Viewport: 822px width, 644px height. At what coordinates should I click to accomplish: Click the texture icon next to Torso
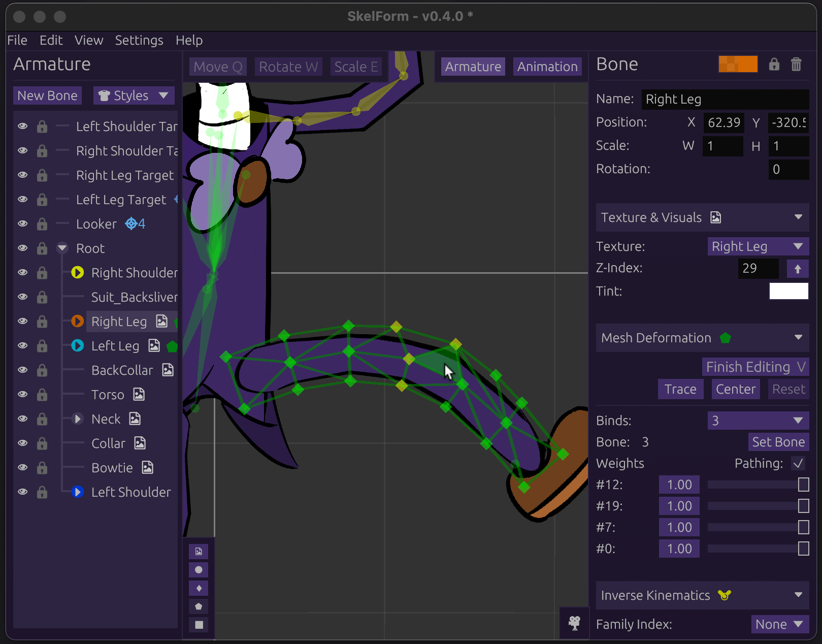[139, 394]
